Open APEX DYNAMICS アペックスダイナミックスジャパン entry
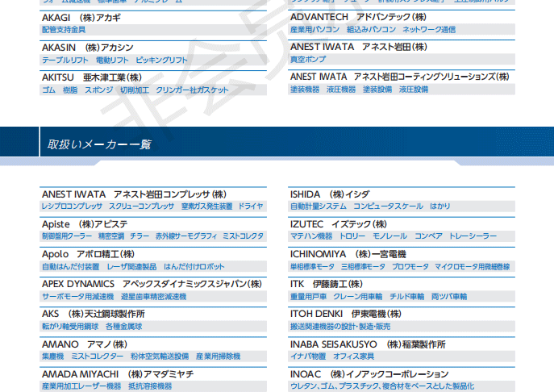 pyautogui.click(x=152, y=284)
